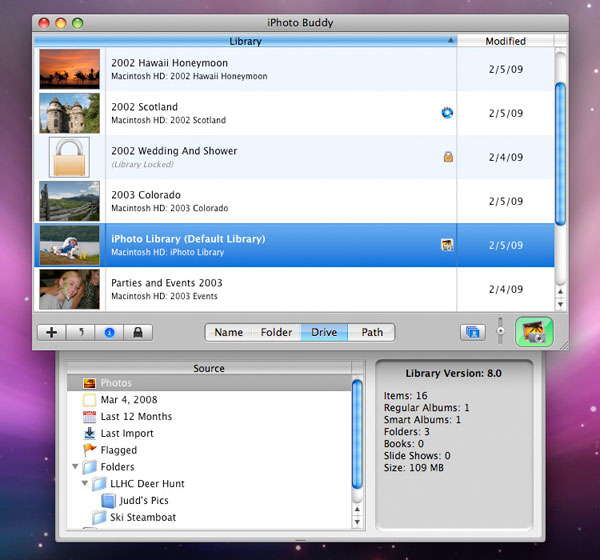This screenshot has height=560, width=600.
Task: Switch display to Folder
Action: (276, 332)
